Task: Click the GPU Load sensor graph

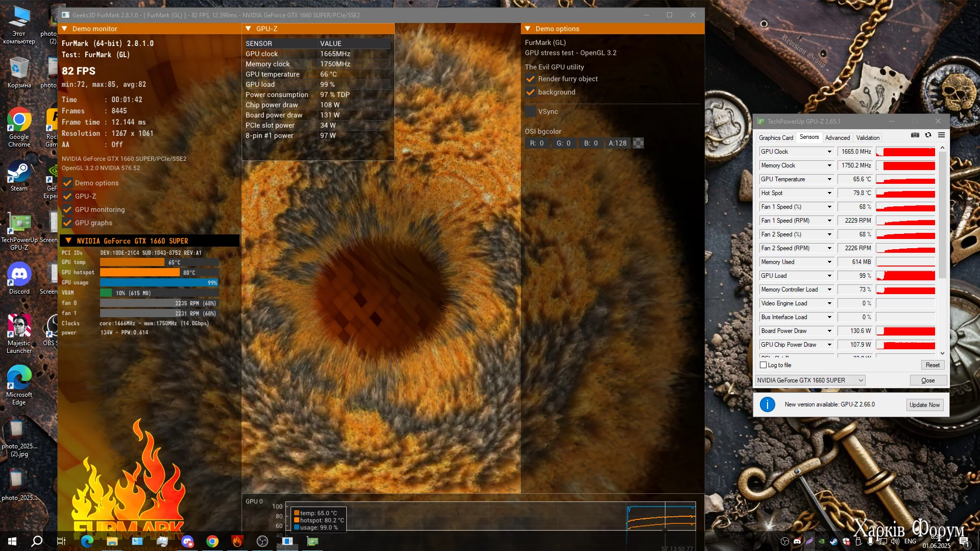Action: tap(905, 276)
